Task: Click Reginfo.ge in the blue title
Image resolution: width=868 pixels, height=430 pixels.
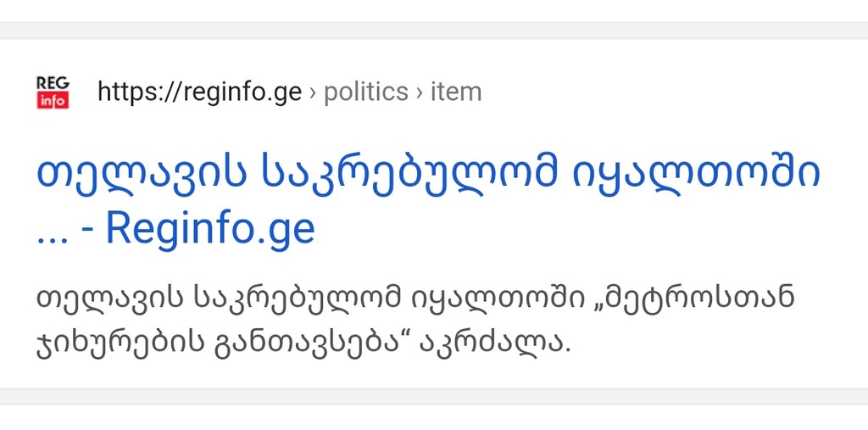Action: tap(210, 229)
